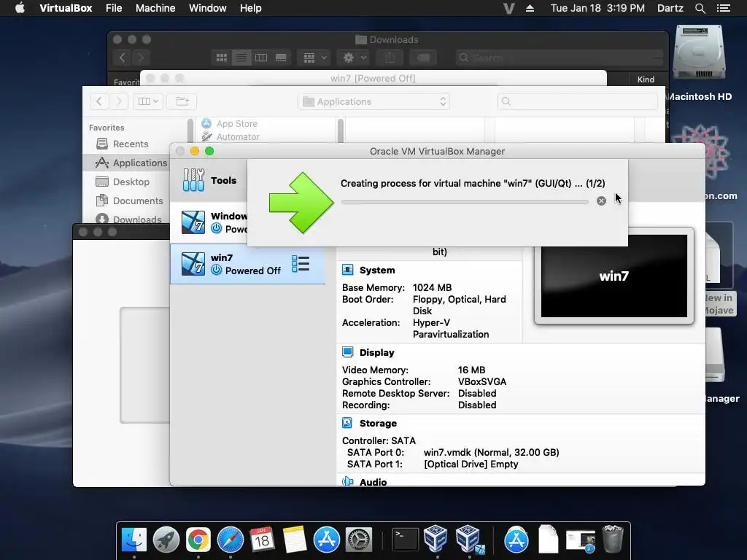Image resolution: width=747 pixels, height=560 pixels.
Task: Open the Help menu
Action: pos(251,8)
